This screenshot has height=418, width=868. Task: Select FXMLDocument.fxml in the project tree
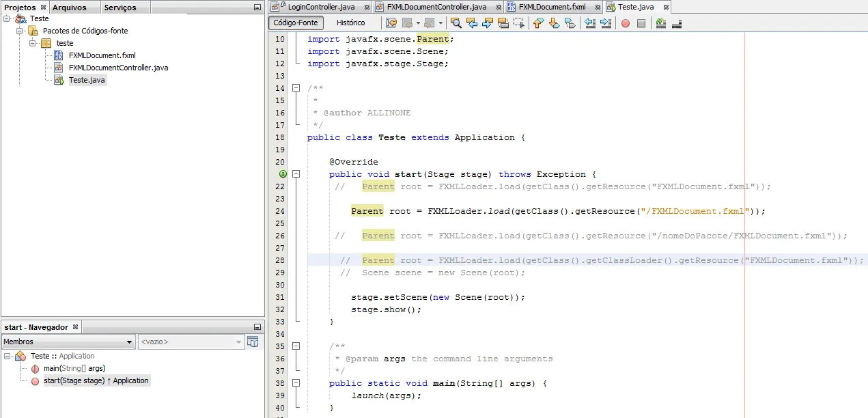coord(102,55)
